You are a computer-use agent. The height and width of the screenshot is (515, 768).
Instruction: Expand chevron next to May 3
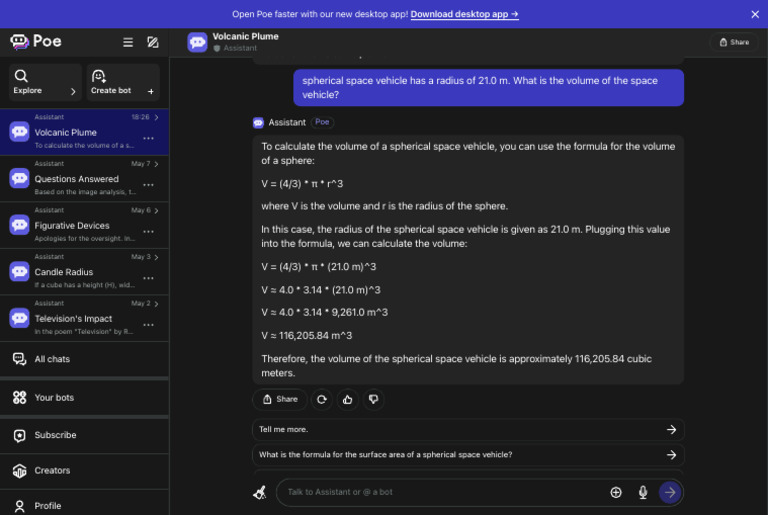click(156, 257)
